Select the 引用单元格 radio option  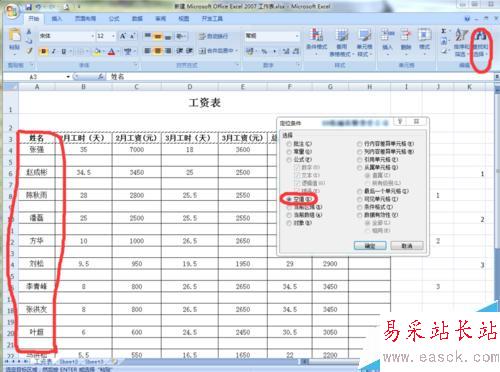click(x=359, y=160)
